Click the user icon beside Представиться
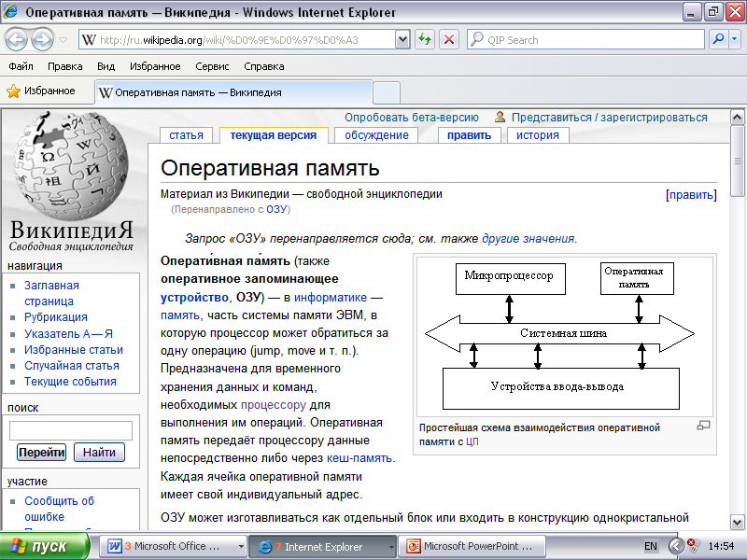The width and height of the screenshot is (747, 560). [x=500, y=117]
